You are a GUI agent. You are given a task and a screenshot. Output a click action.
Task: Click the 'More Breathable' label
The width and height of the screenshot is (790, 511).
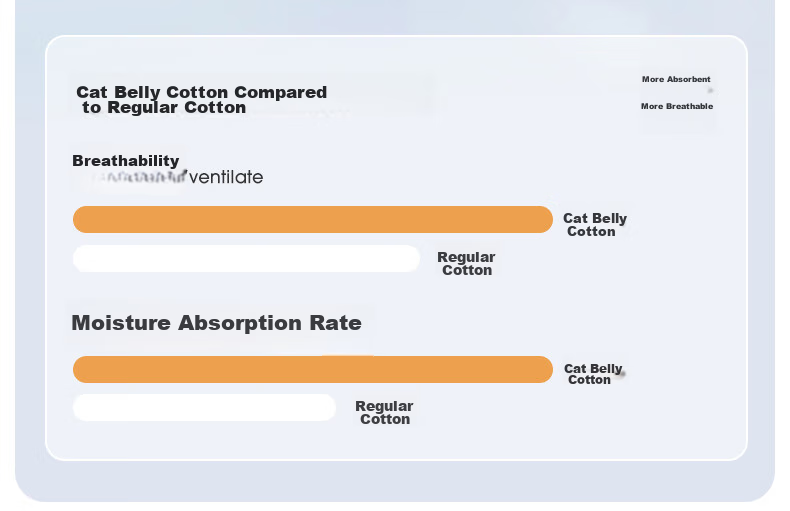[x=677, y=106]
